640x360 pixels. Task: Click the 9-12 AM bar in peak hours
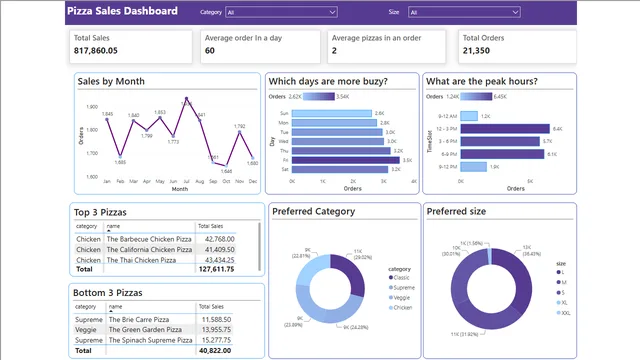[x=469, y=116]
